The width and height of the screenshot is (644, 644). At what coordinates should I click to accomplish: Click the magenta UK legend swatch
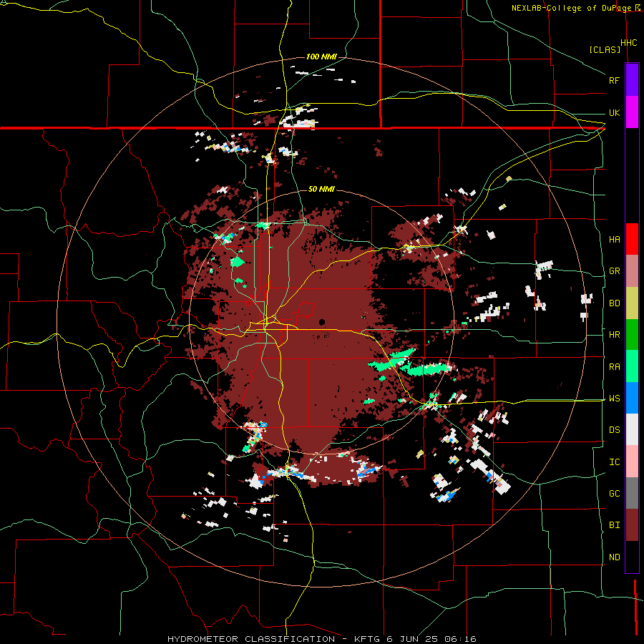pyautogui.click(x=632, y=112)
